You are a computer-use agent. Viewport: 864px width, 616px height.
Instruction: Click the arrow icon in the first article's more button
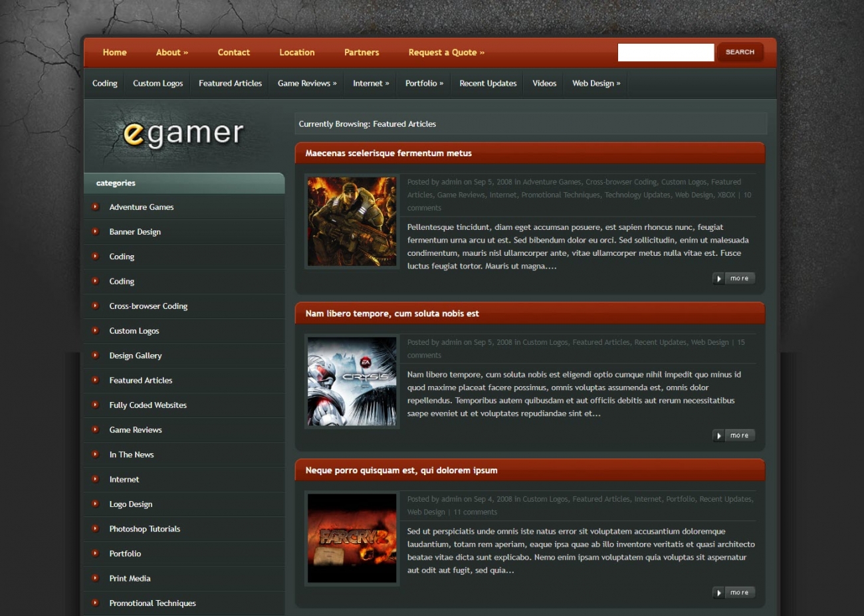coord(718,278)
